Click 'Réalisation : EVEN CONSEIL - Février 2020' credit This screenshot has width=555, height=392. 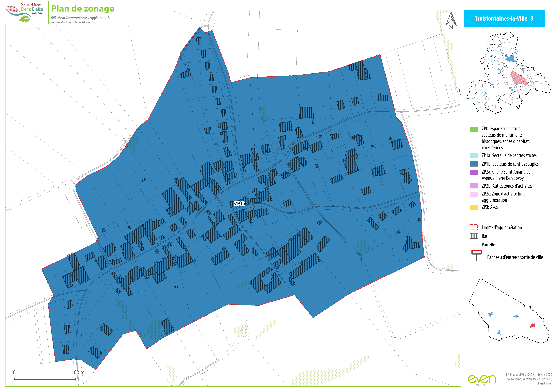(529, 375)
